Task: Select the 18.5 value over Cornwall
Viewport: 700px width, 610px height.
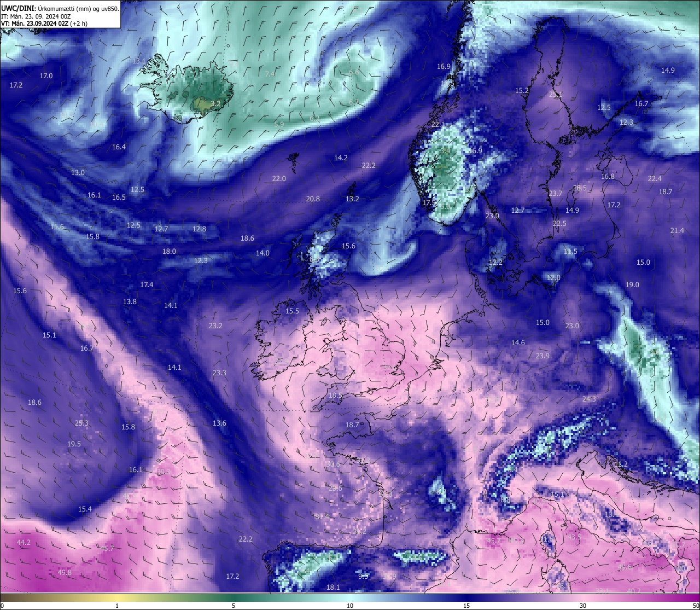Action: point(335,395)
